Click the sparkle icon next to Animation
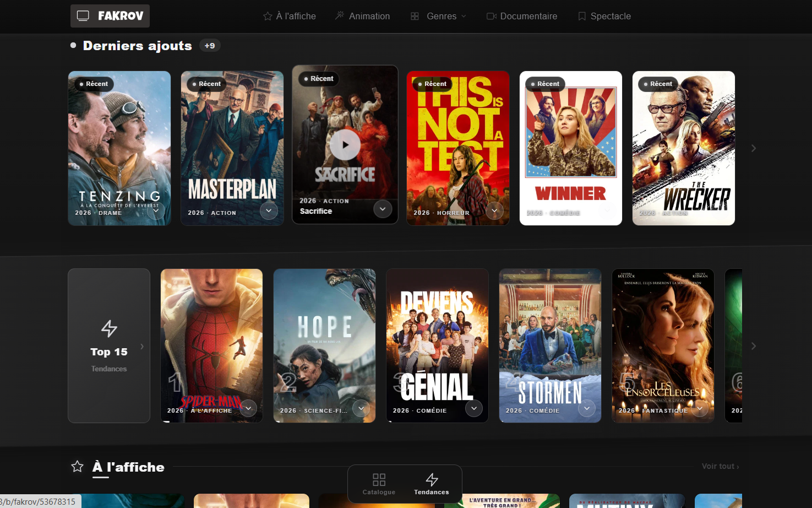Screen dimensions: 812x508 (x=340, y=16)
